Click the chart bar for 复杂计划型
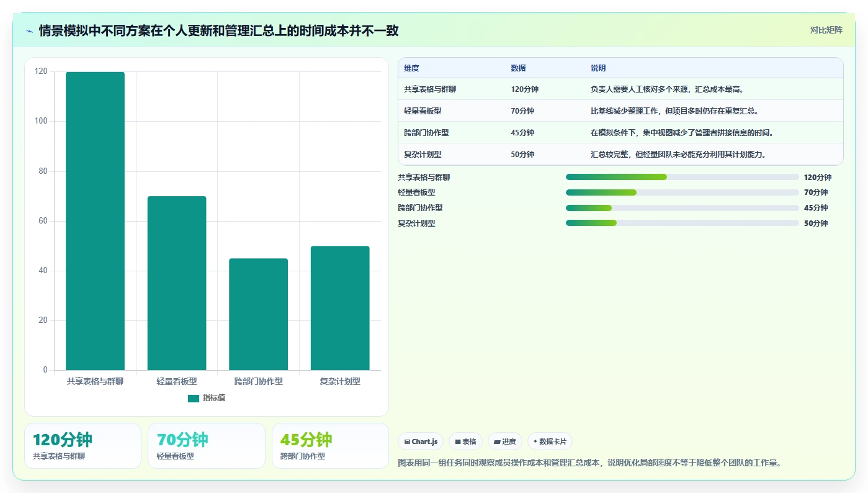Viewport: 868px width, 493px height. click(340, 308)
